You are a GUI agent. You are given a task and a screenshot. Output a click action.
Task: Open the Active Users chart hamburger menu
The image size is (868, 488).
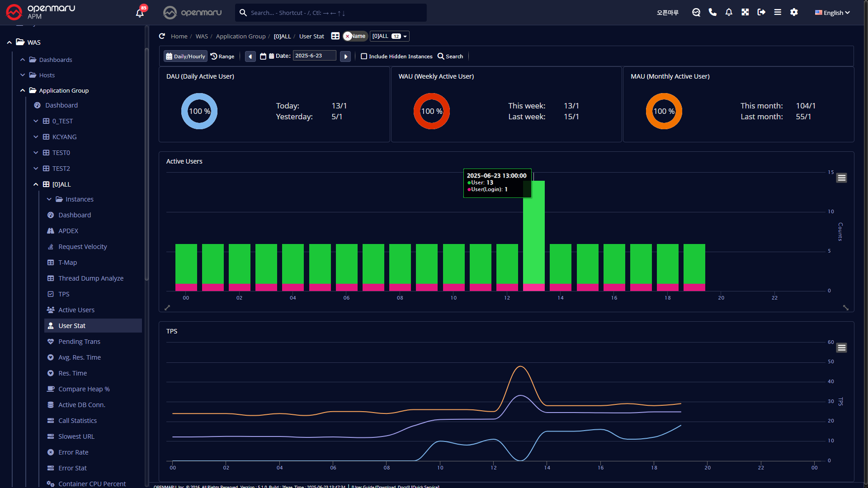pos(841,178)
